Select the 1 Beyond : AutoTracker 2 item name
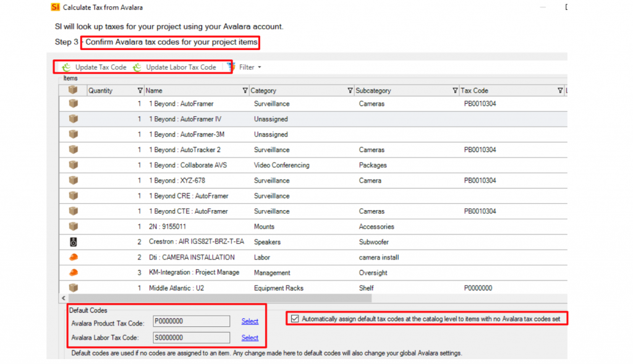This screenshot has width=633, height=364. pyautogui.click(x=184, y=150)
